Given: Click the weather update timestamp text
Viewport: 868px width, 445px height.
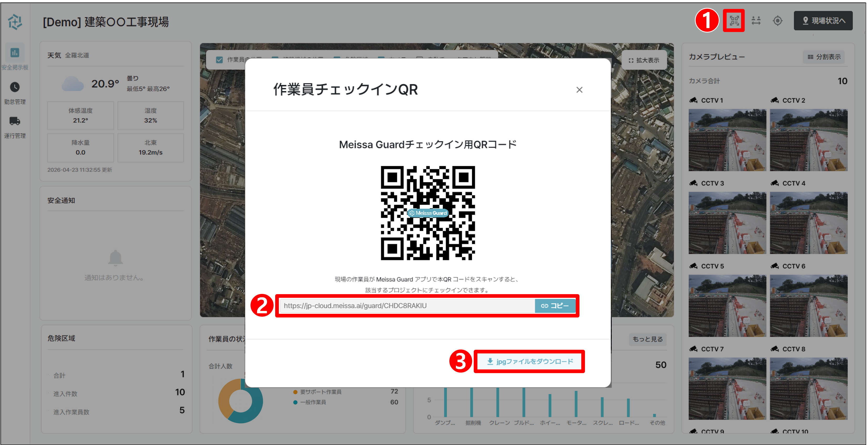Looking at the screenshot, I should [x=79, y=170].
